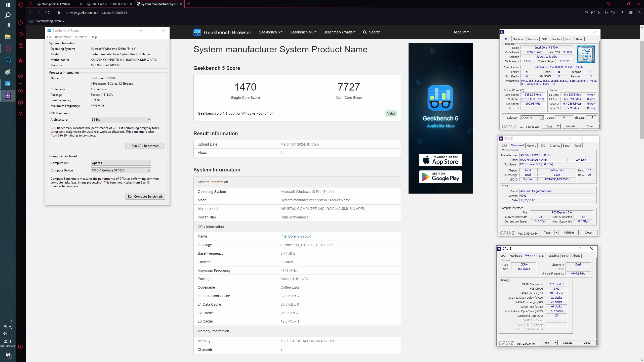Expand the Geekbench 6 nav dropdown
The image size is (644, 362).
point(270,32)
